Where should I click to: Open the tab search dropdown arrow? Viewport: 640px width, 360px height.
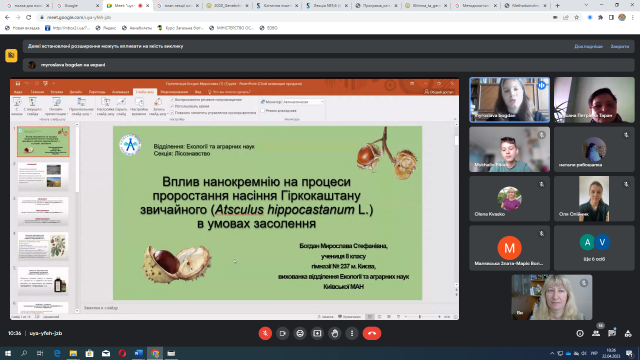tap(586, 5)
